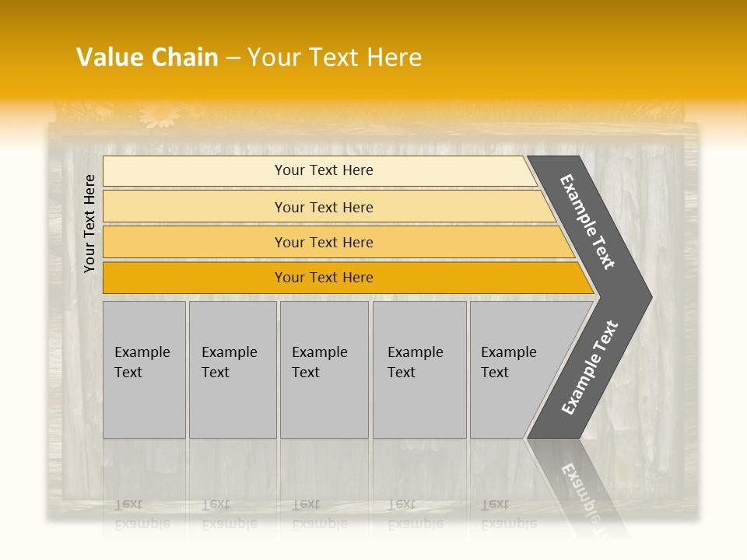Screen dimensions: 747x560
Task: Select the first gray Example Text box
Action: (x=144, y=369)
